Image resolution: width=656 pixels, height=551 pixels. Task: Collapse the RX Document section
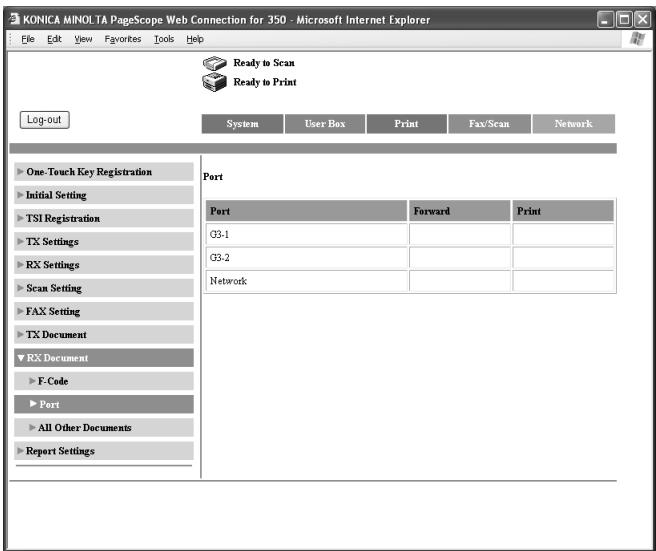tap(104, 358)
